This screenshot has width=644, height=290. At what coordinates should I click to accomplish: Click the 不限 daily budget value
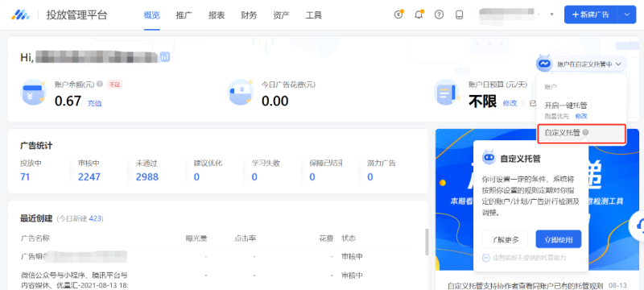[x=482, y=101]
